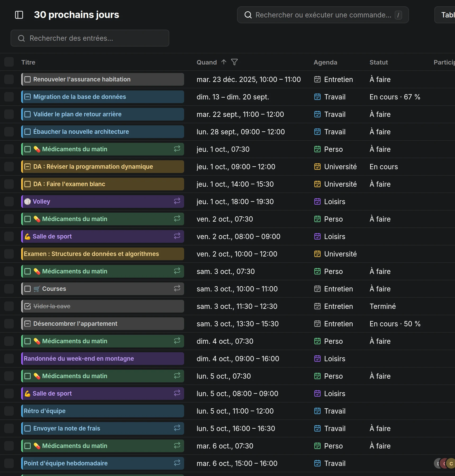This screenshot has height=476, width=455.
Task: Open the Quand column filter funnel
Action: click(x=234, y=62)
